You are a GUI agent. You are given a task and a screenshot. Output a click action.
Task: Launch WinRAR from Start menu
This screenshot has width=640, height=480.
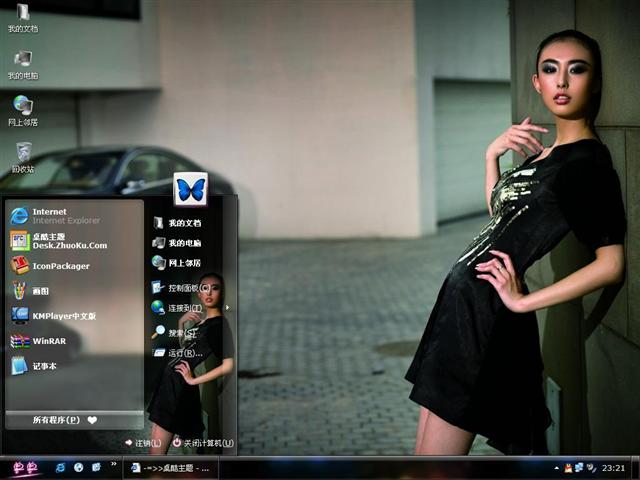click(74, 341)
